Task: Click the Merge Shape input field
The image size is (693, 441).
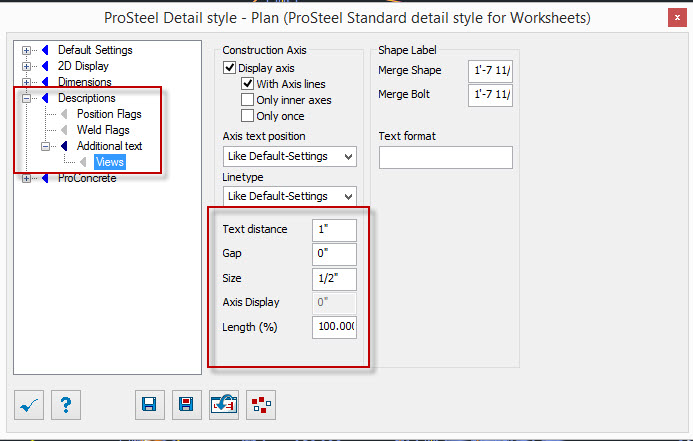Action: click(x=490, y=71)
